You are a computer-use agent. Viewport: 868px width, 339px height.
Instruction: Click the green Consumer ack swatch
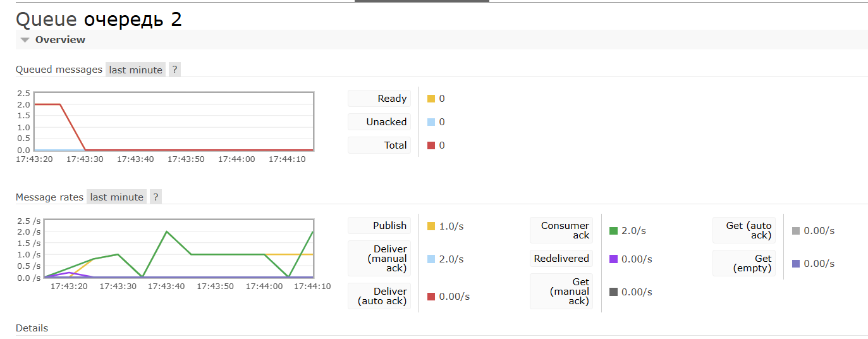click(x=613, y=231)
